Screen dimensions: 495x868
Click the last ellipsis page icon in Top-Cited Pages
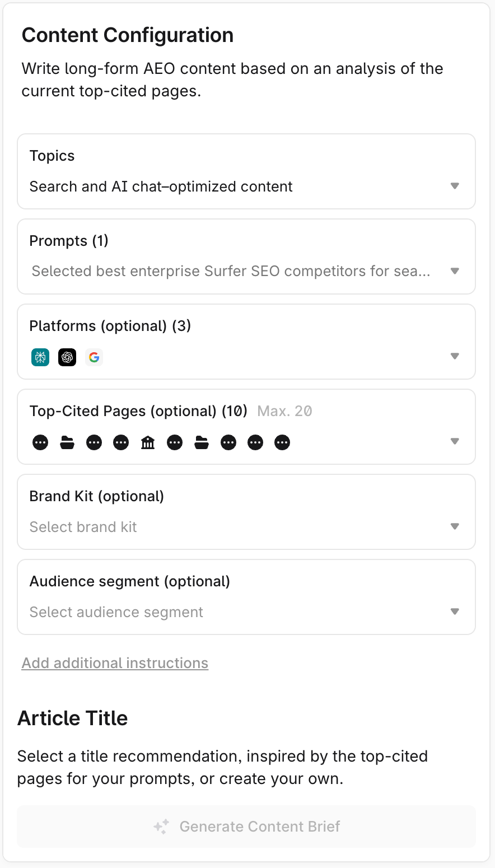[282, 443]
